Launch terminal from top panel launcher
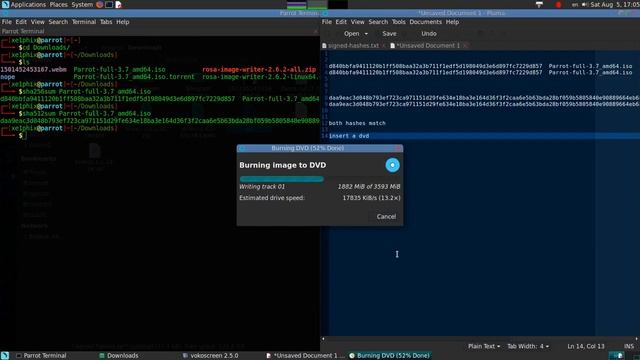The image size is (640, 360). pos(109,4)
